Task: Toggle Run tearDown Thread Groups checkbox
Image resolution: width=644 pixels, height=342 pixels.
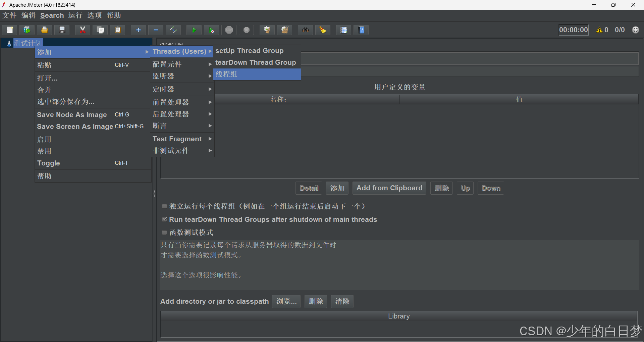Action: (164, 219)
